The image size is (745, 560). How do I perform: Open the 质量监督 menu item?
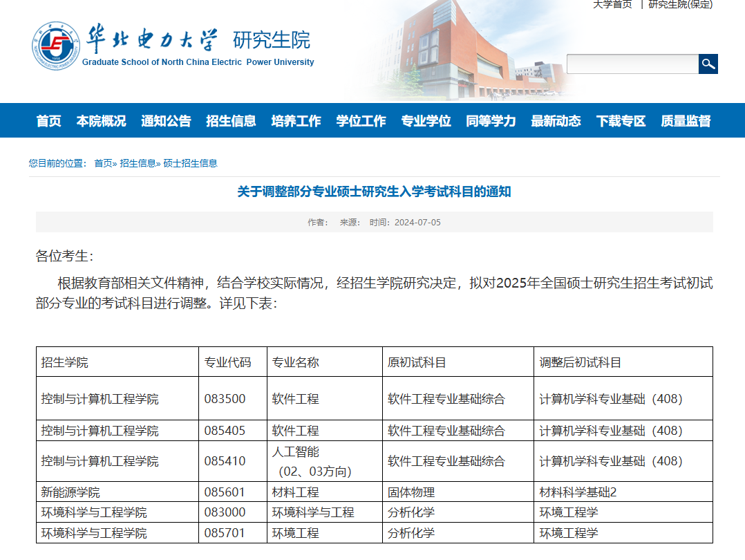pos(686,121)
